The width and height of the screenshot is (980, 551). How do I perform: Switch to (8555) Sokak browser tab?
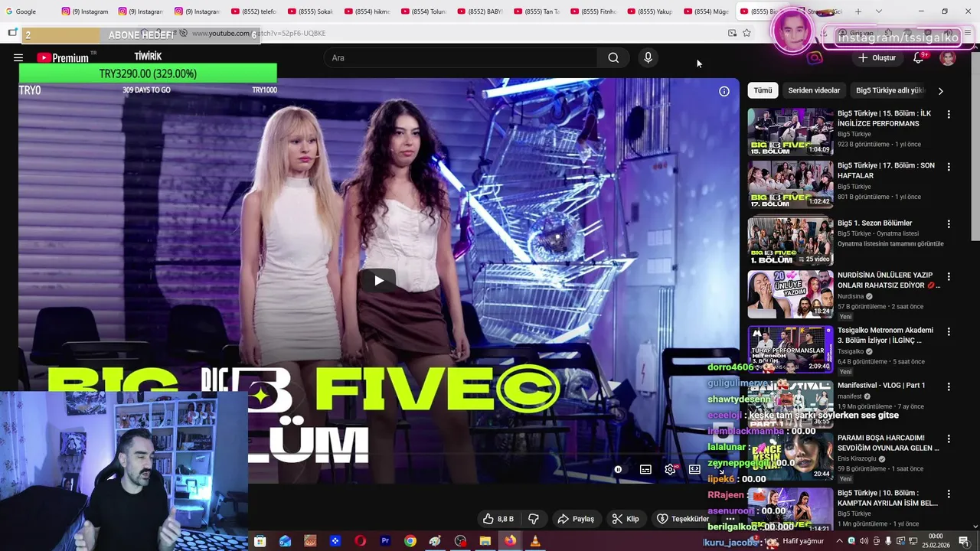311,11
